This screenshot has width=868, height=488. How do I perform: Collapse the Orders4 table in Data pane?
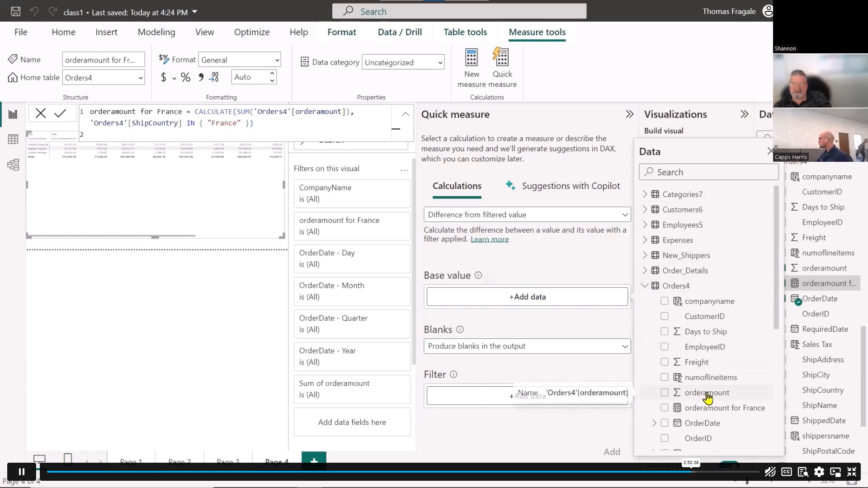[645, 286]
